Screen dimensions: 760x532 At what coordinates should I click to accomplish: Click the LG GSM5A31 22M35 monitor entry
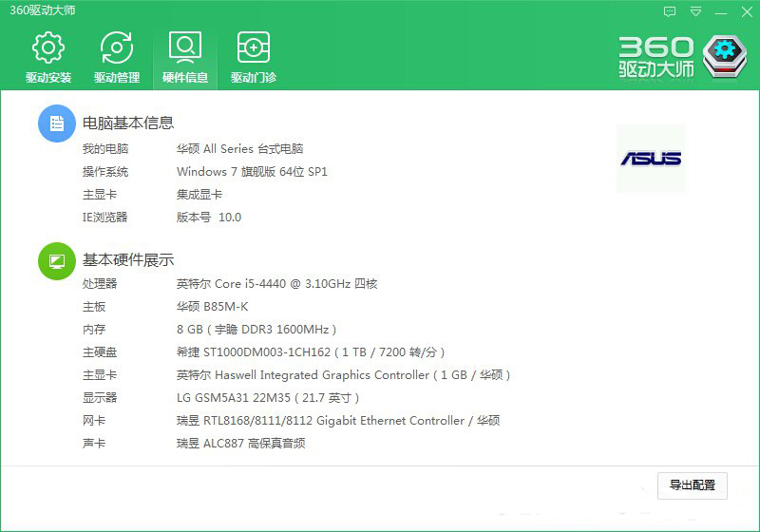click(268, 398)
